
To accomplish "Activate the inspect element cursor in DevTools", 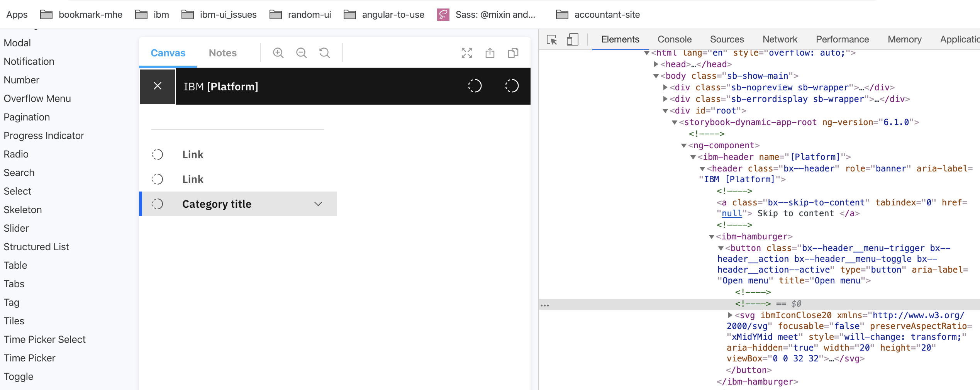I will click(552, 39).
